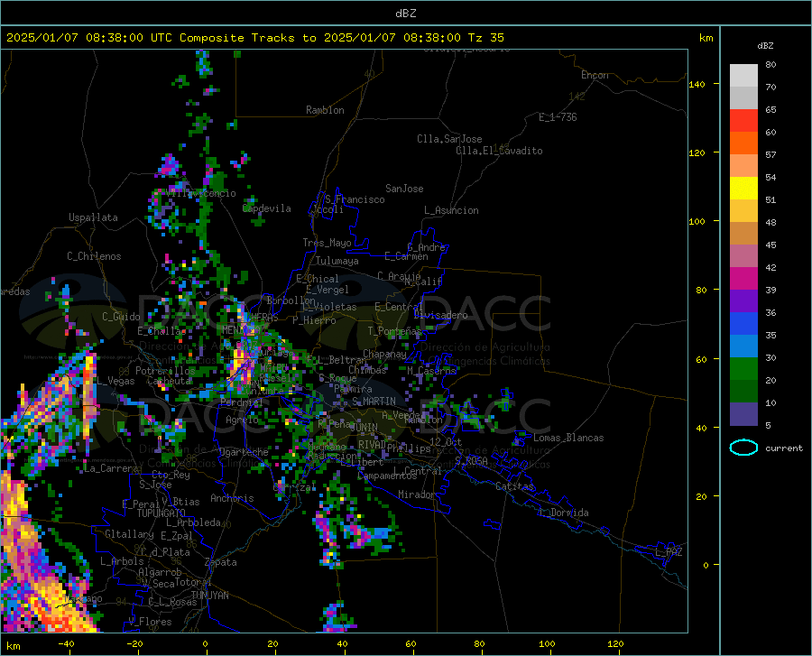Click the Campamentos map label

[x=387, y=476]
